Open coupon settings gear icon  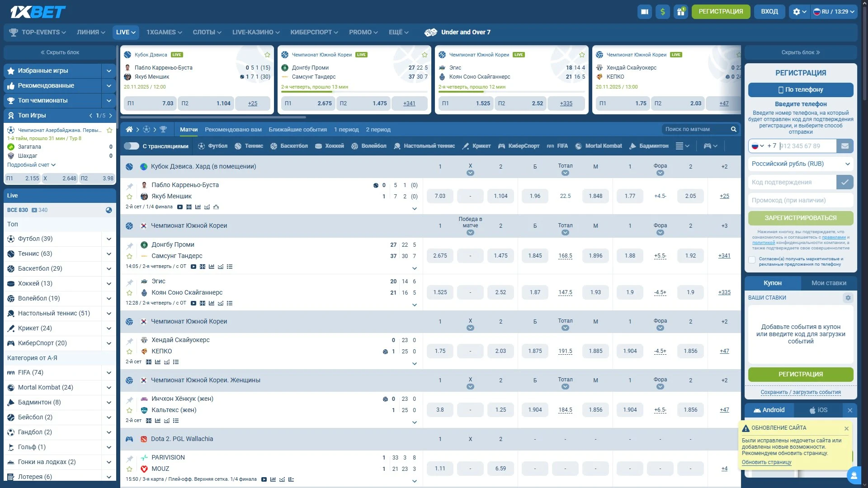(848, 298)
